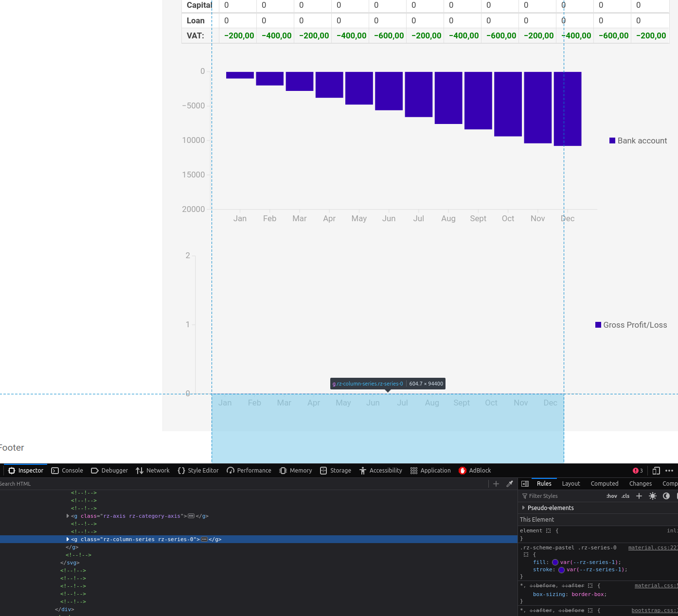Switch to the Console tab
Image resolution: width=678 pixels, height=616 pixels.
coord(67,471)
